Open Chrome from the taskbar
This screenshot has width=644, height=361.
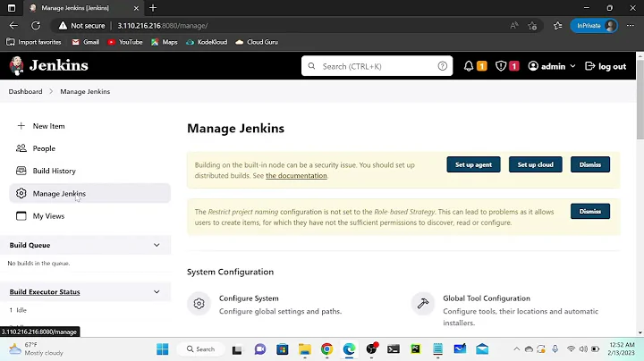(327, 349)
